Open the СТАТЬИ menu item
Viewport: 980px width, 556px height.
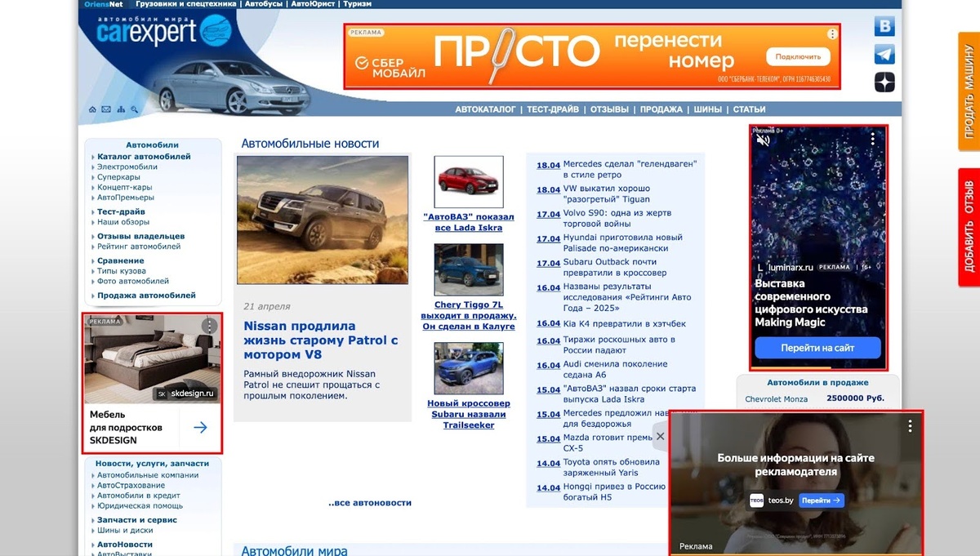tap(749, 109)
